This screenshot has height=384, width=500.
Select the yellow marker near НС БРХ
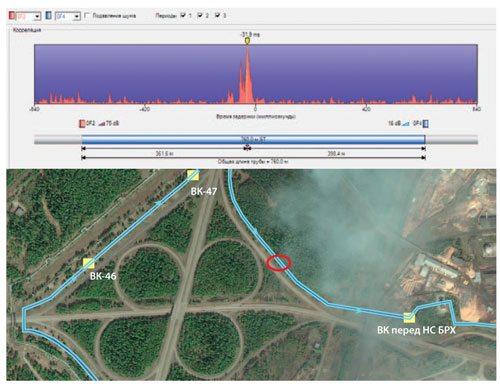point(409,318)
